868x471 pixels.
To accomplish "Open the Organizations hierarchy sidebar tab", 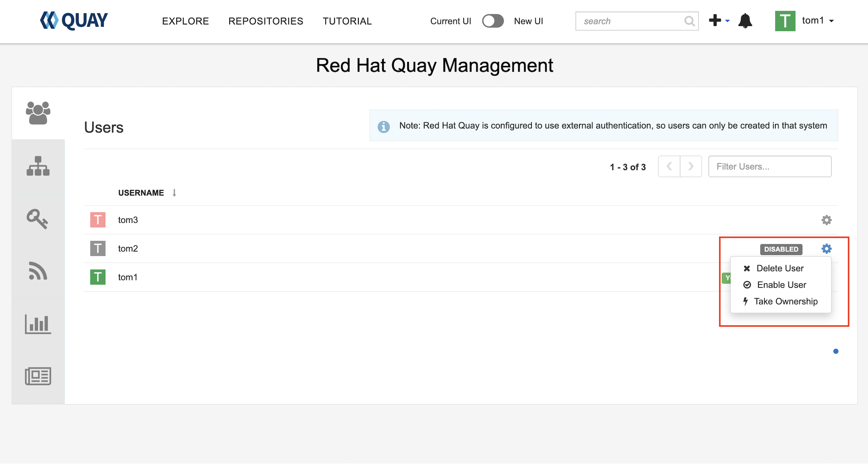I will click(x=38, y=166).
